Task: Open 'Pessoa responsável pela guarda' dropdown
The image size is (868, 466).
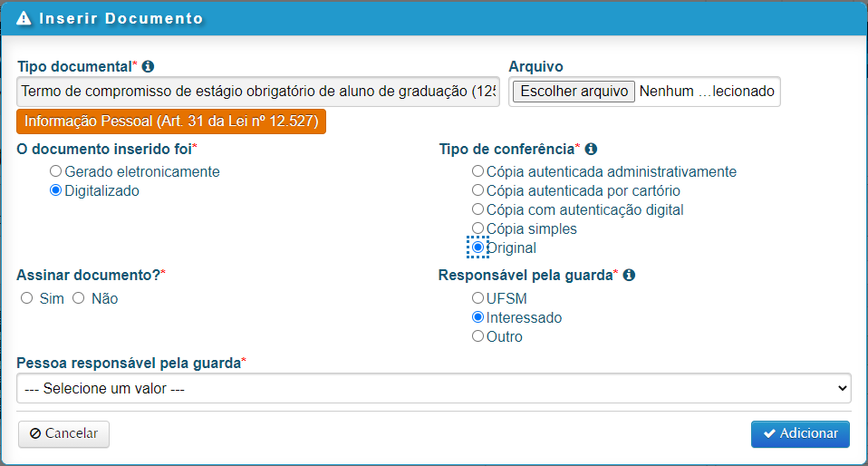Action: tap(434, 389)
